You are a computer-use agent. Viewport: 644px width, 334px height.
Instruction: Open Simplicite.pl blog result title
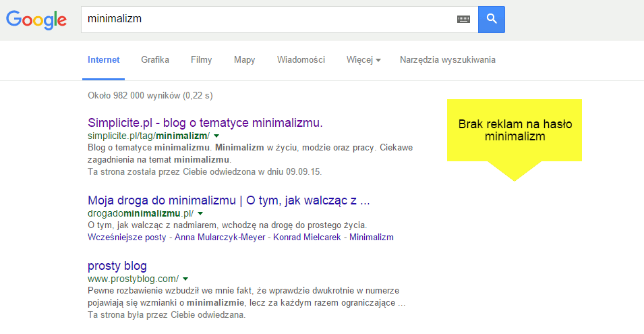tap(205, 123)
